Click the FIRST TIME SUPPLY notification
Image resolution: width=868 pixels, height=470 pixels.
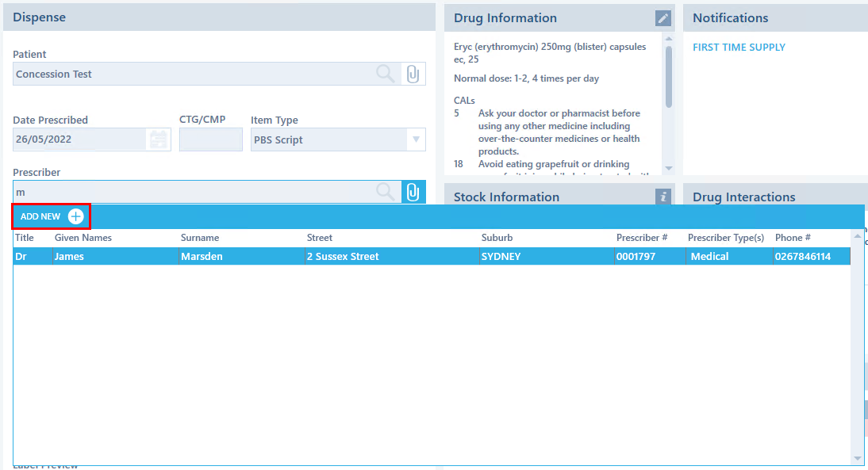[739, 48]
